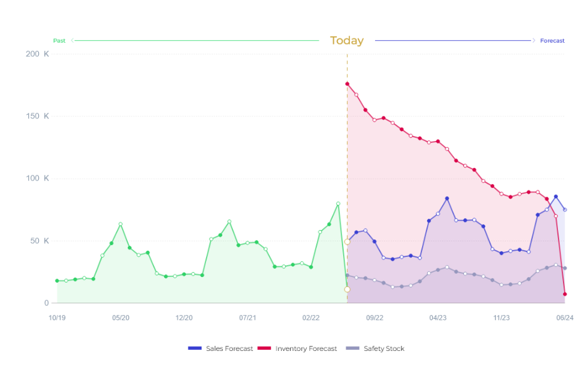The width and height of the screenshot is (588, 366).
Task: Hide the Safety Stock series via legend text
Action: tap(384, 348)
